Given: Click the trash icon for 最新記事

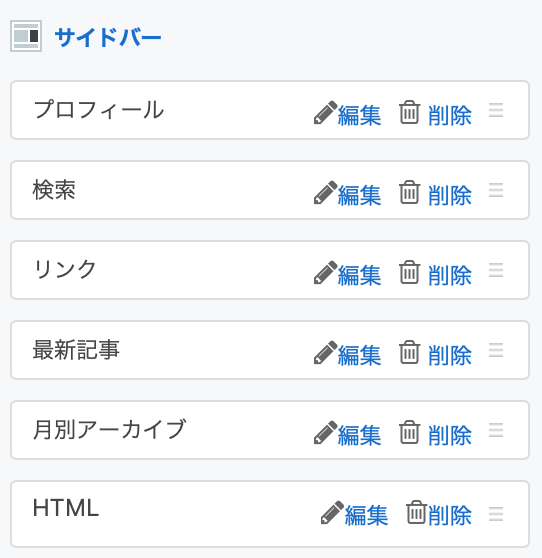Looking at the screenshot, I should coord(409,352).
